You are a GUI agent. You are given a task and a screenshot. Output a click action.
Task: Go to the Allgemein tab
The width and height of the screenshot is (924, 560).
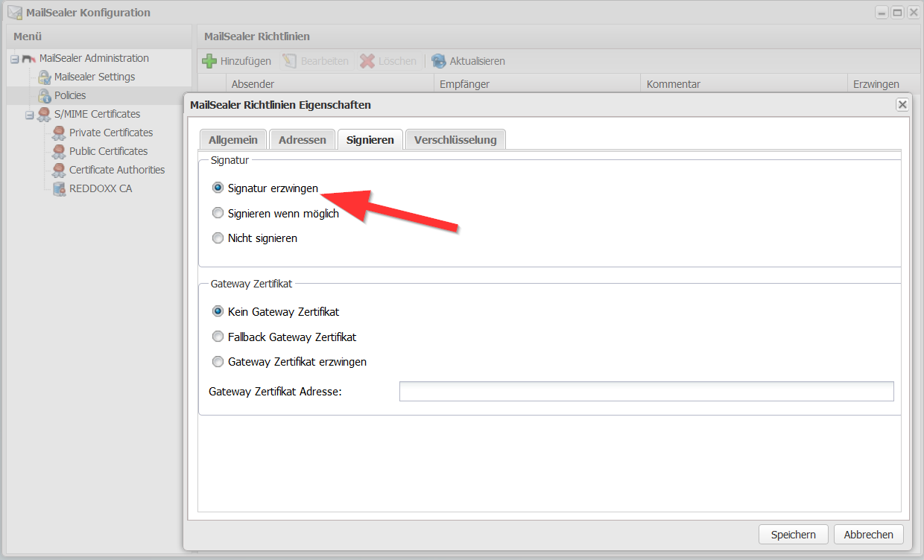coord(232,140)
